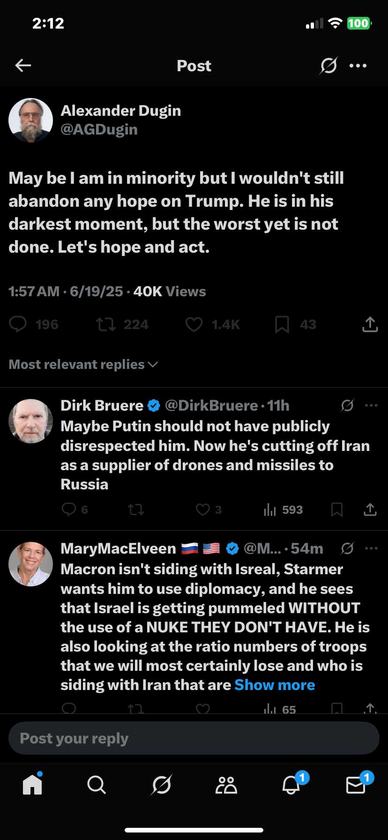388x840 pixels.
Task: Open Messages envelope icon
Action: pos(356,785)
